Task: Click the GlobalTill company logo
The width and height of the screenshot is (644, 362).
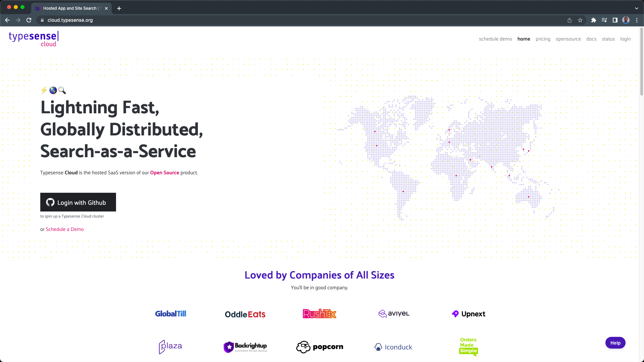Action: pos(170,314)
